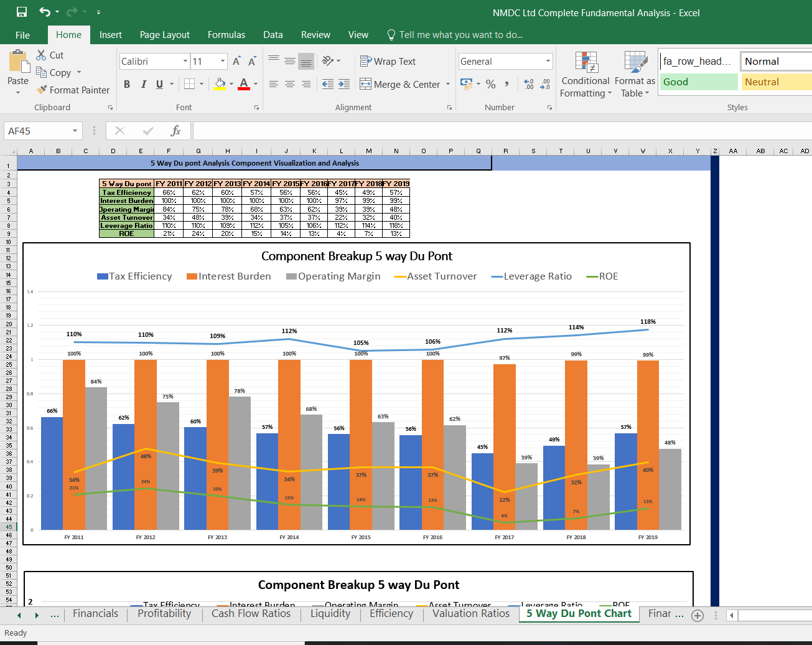Image resolution: width=812 pixels, height=645 pixels.
Task: Customize the Quick Access Toolbar dropdown
Action: tap(98, 12)
